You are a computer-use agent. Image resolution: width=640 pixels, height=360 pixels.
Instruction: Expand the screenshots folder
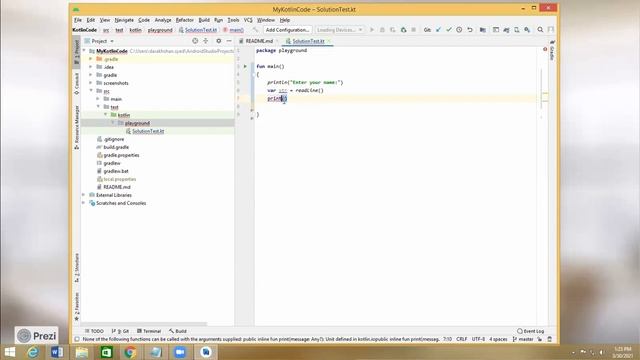[x=91, y=83]
